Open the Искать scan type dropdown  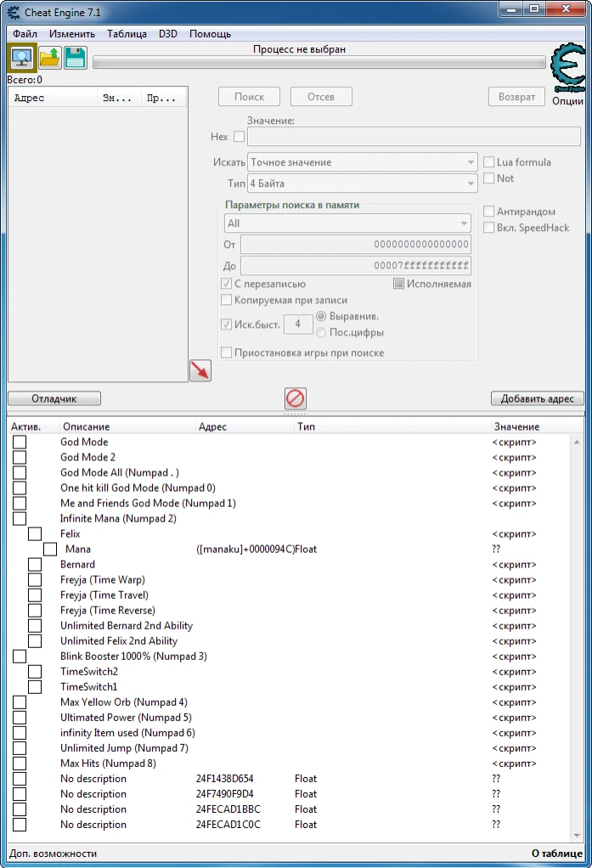pos(362,162)
